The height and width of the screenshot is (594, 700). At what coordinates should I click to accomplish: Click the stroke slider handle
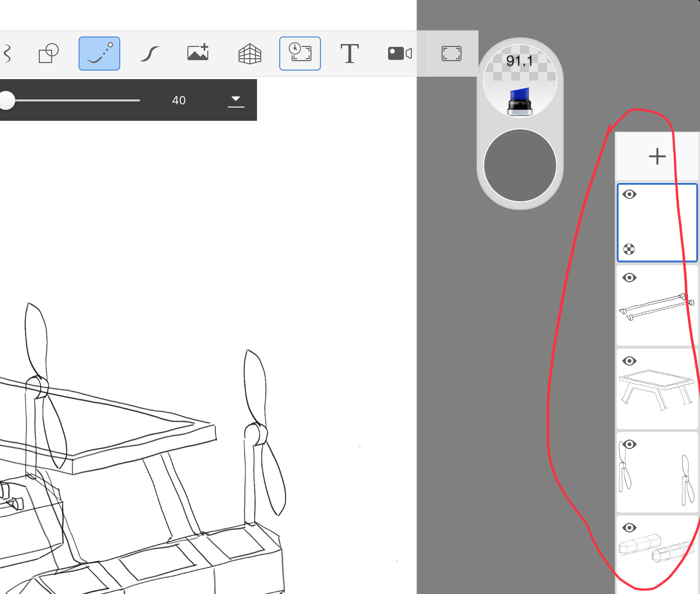(x=7, y=100)
